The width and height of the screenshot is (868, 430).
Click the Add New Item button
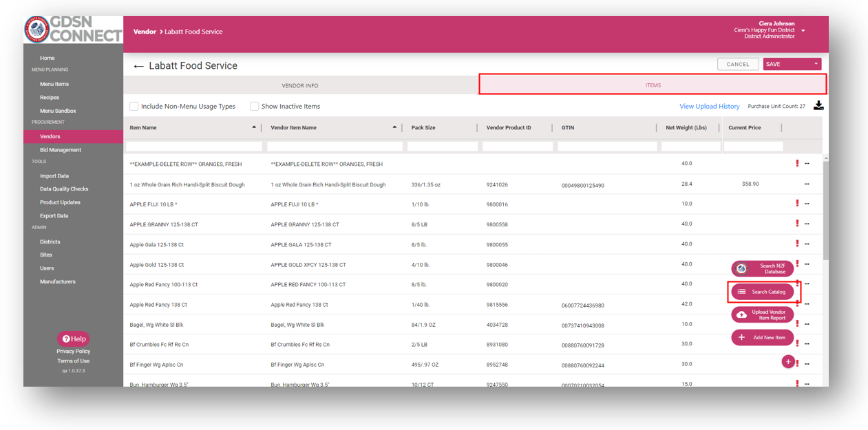pyautogui.click(x=763, y=337)
